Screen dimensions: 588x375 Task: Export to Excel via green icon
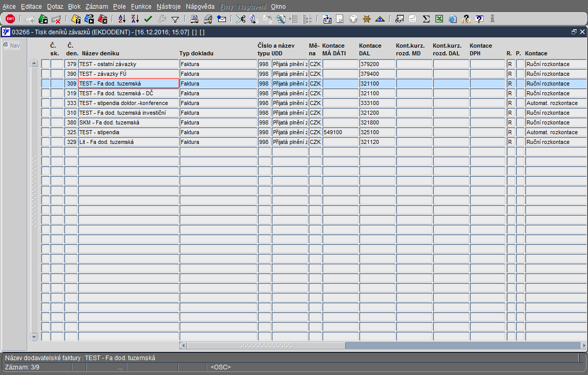click(439, 19)
